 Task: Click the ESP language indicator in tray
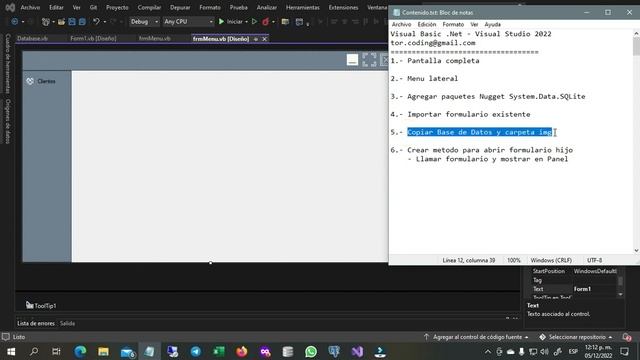click(x=573, y=351)
